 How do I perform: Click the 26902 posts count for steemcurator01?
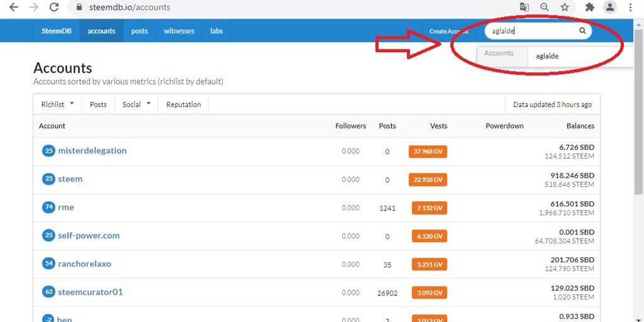[x=387, y=293]
